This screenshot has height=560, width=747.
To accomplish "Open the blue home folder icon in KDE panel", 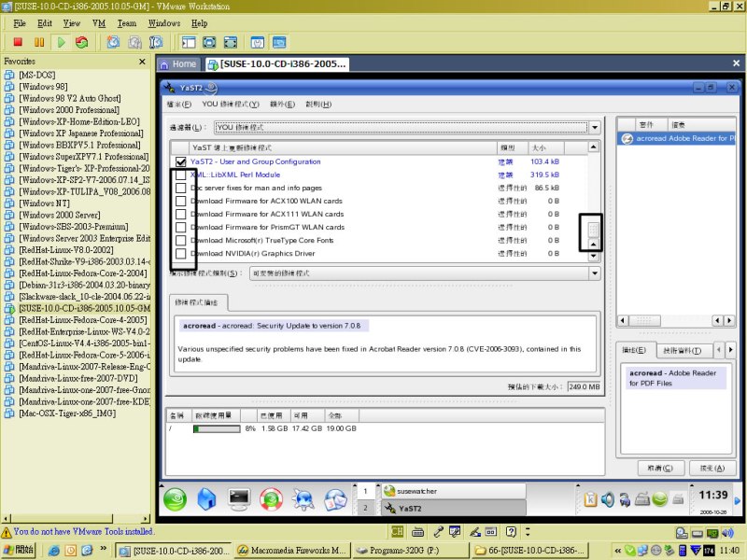I will coord(206,499).
